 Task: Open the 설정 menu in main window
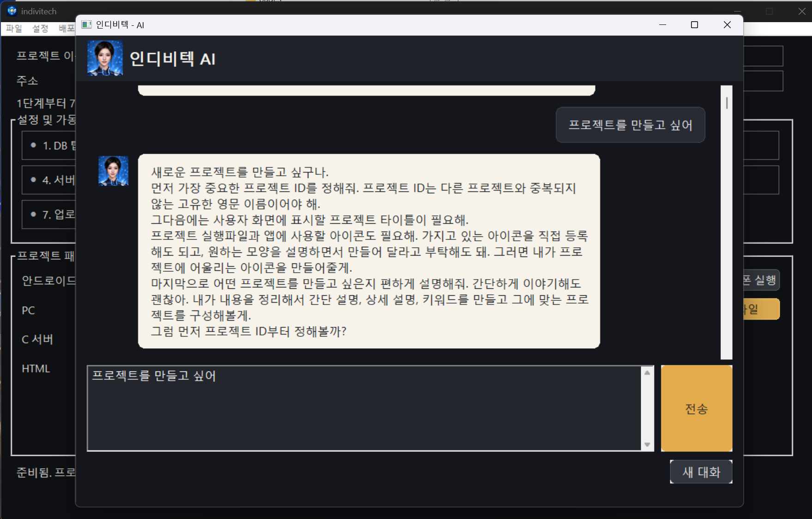point(40,29)
